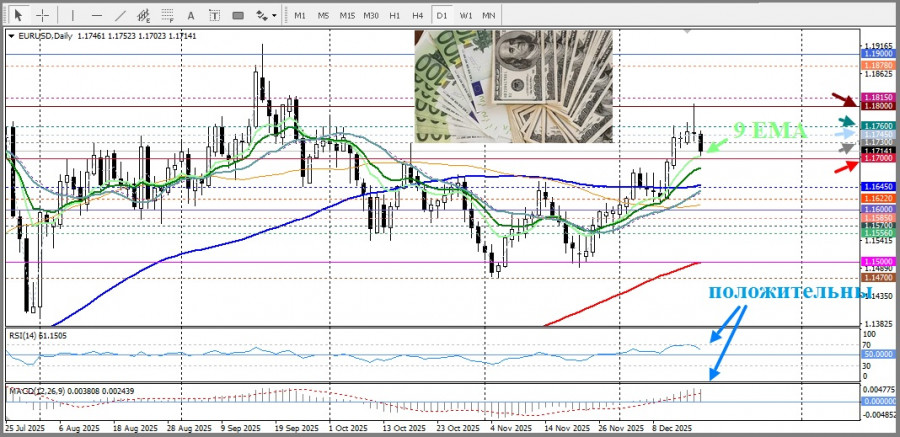Viewport: 900px width, 437px height.
Task: Select the diagonal trendline tool
Action: (x=120, y=15)
